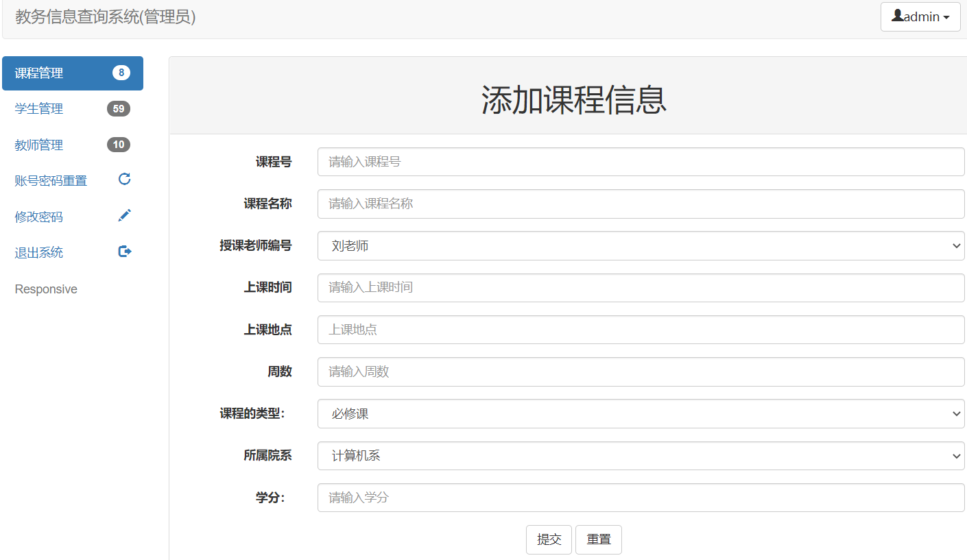Click the 所属院系 label
This screenshot has height=560, width=967.
[267, 455]
